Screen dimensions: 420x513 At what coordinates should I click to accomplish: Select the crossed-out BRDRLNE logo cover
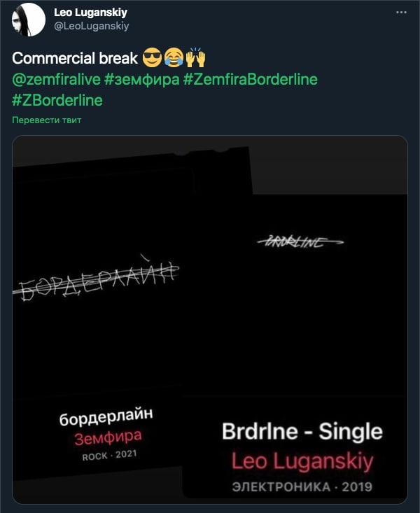click(300, 242)
